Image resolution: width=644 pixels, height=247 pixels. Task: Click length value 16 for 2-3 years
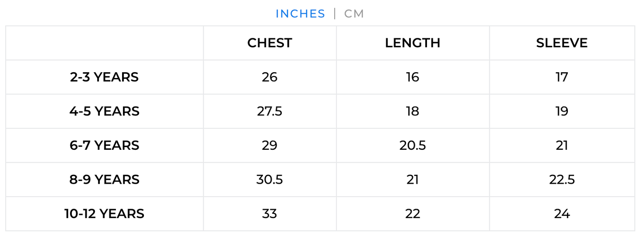[x=413, y=77]
